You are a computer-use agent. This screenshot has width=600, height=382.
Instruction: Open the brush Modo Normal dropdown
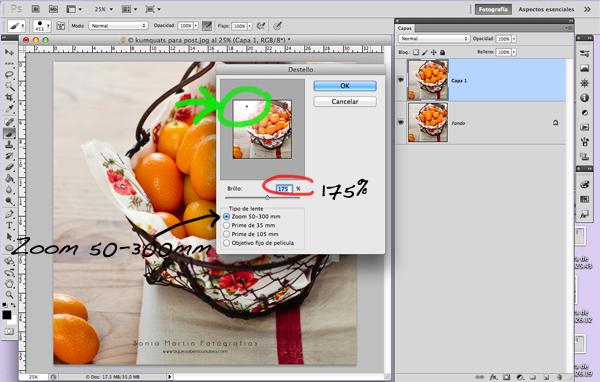118,26
